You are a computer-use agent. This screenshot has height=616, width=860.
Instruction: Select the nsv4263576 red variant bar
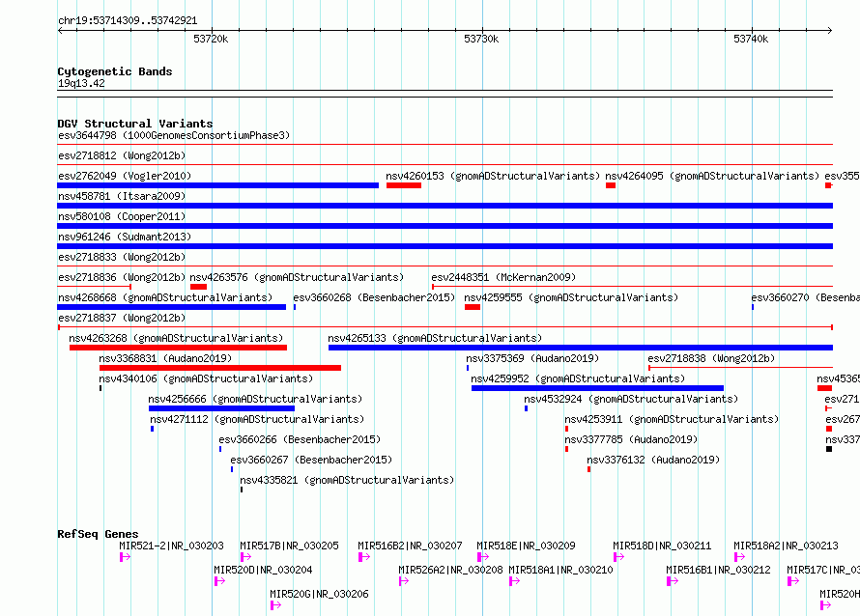(x=198, y=287)
